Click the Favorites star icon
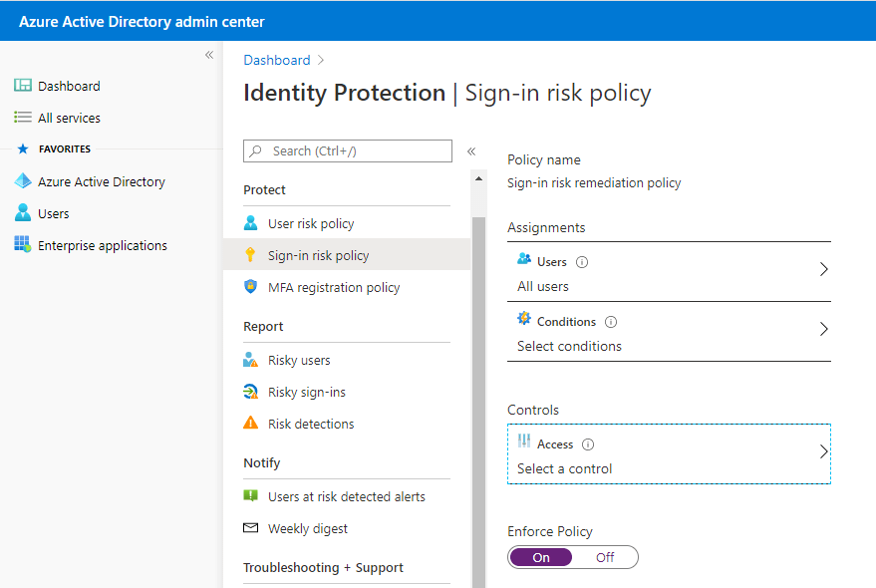 click(x=23, y=148)
